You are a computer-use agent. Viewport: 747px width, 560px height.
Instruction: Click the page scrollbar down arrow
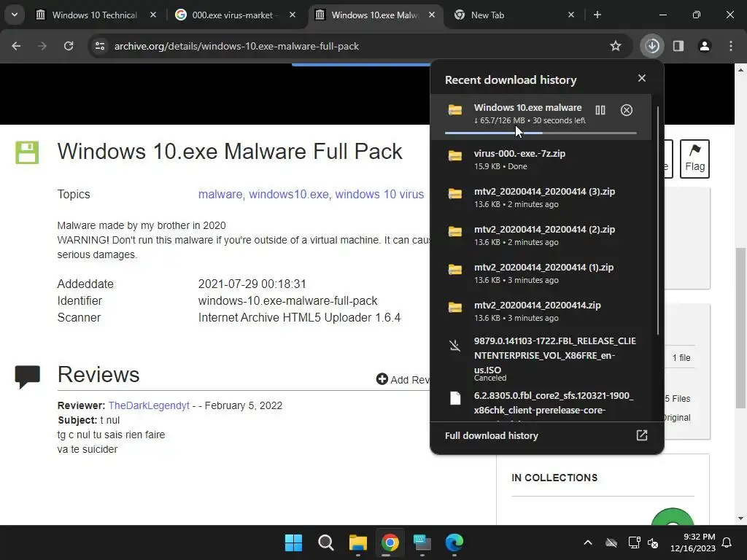coord(740,518)
